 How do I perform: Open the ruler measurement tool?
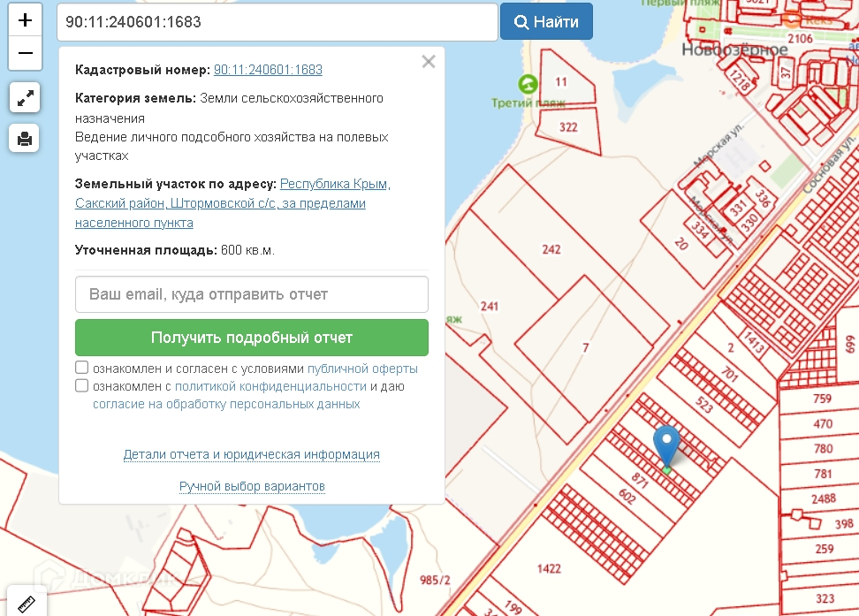(27, 604)
